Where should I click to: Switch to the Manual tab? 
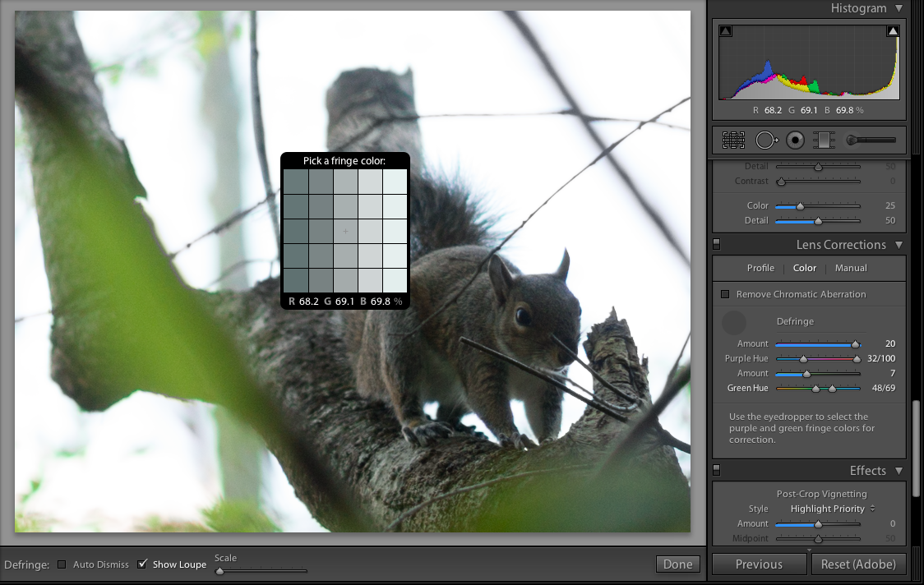coord(851,268)
